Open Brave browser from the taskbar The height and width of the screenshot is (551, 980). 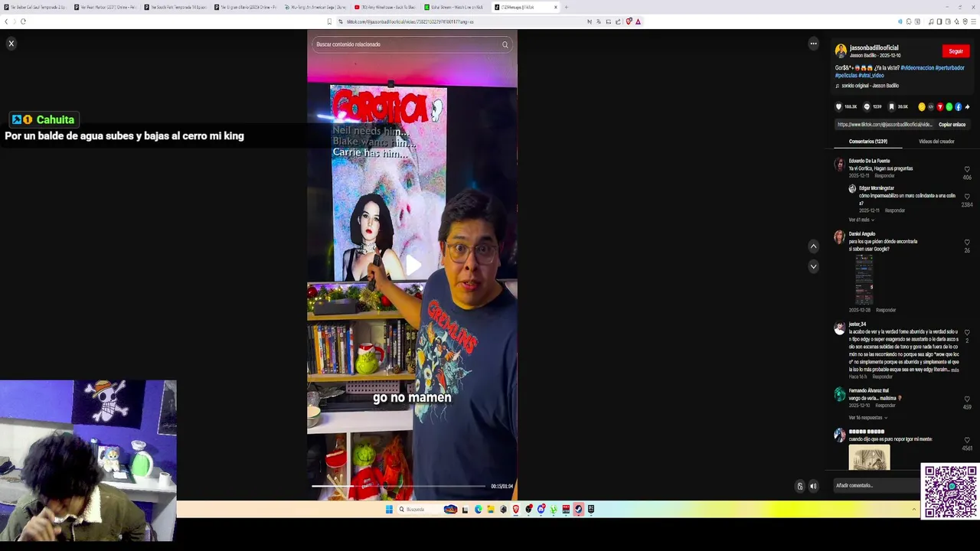click(516, 509)
